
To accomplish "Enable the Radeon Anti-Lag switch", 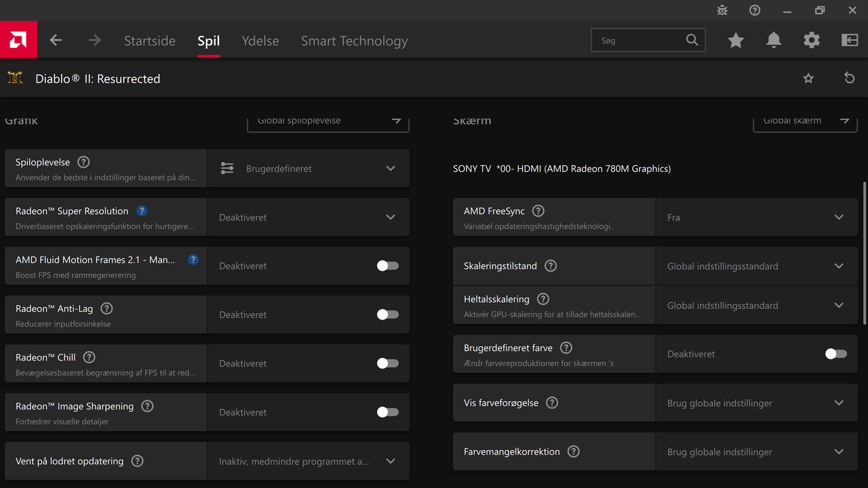I will click(388, 314).
